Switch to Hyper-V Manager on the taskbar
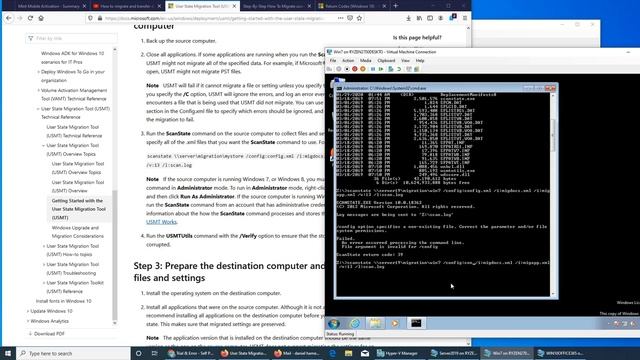 pos(397,353)
